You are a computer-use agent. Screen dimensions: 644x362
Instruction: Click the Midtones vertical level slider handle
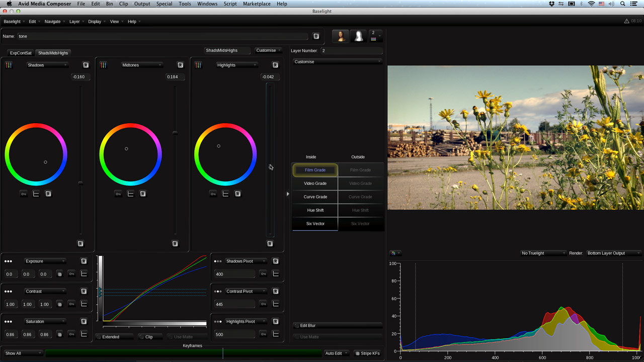(175, 133)
